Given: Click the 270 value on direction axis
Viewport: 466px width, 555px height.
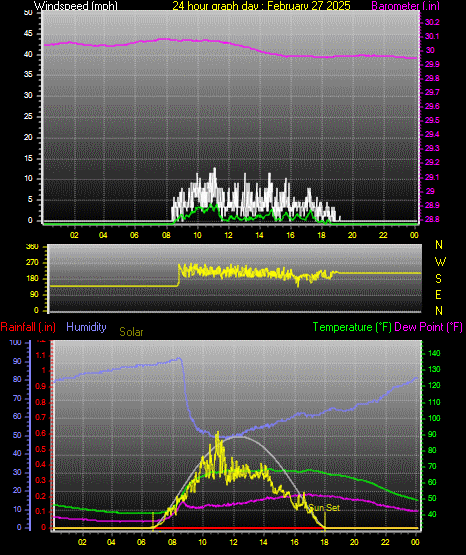Looking at the screenshot, I should (32, 263).
